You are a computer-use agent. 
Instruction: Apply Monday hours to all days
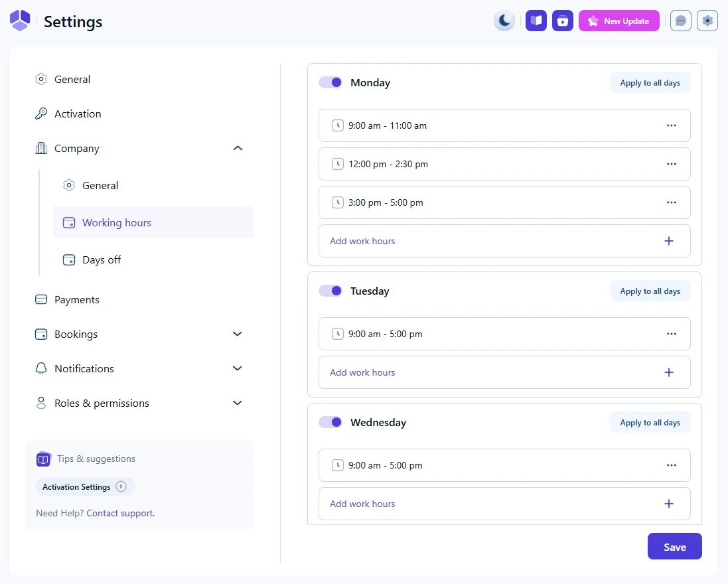pyautogui.click(x=650, y=83)
